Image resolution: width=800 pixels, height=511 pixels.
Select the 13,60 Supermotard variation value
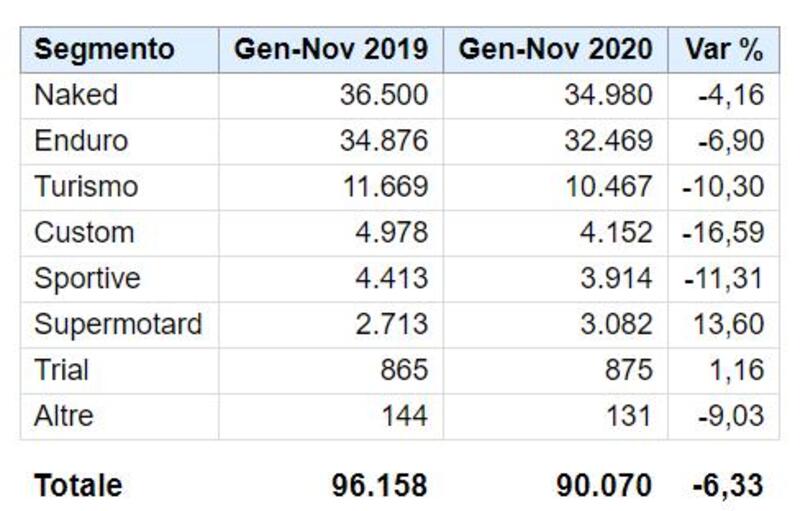733,324
